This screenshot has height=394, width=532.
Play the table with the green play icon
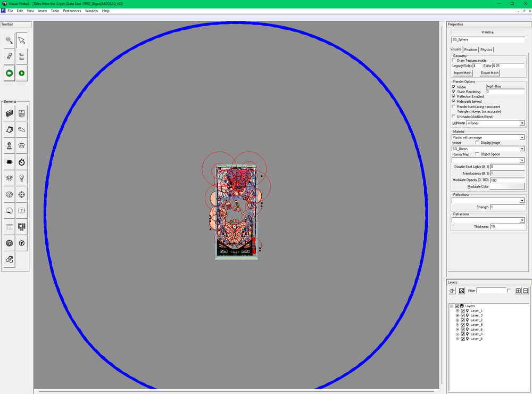pos(21,73)
